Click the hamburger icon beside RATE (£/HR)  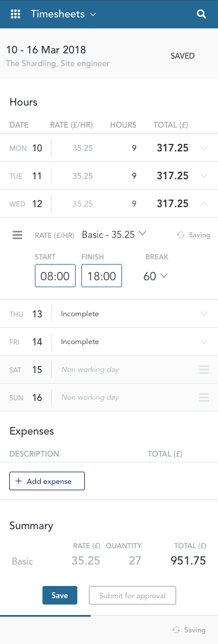(x=17, y=235)
